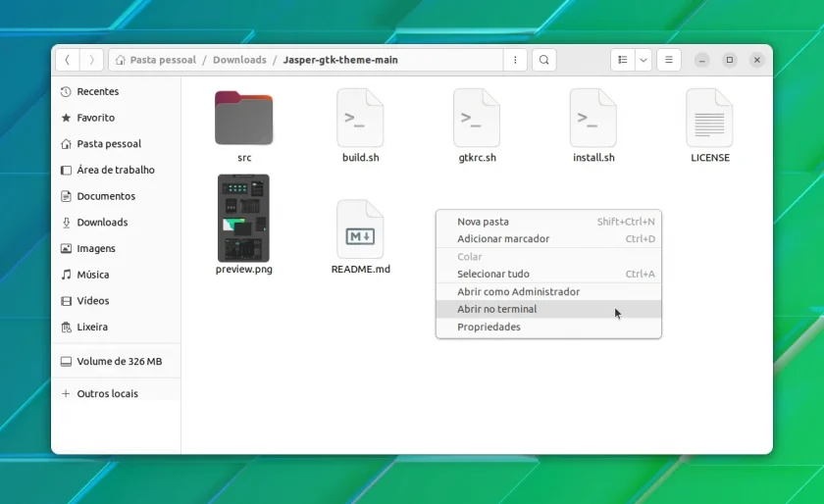Open Downloads in the sidebar
The width and height of the screenshot is (824, 504).
point(116,223)
